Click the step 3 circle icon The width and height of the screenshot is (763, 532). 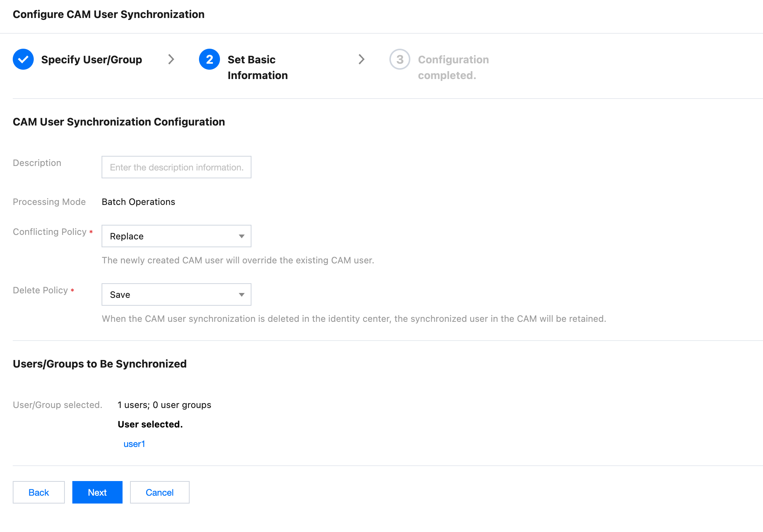tap(400, 59)
